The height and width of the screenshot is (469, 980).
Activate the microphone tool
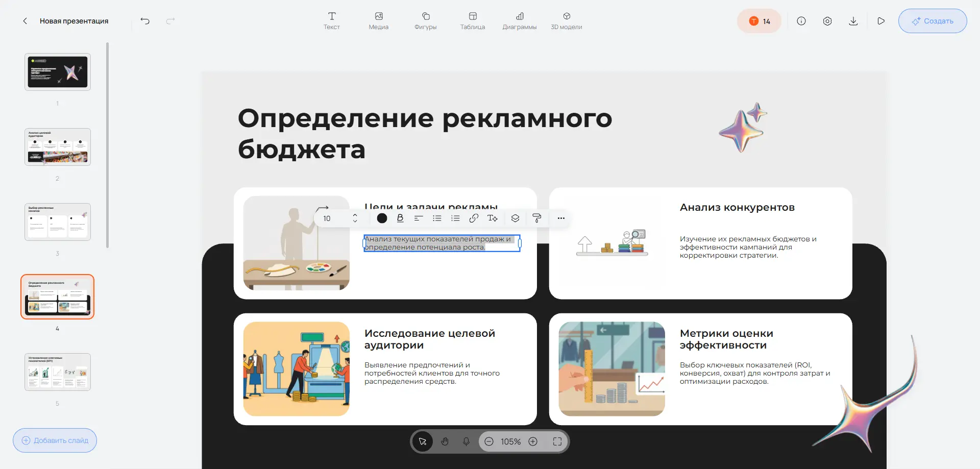tap(467, 441)
